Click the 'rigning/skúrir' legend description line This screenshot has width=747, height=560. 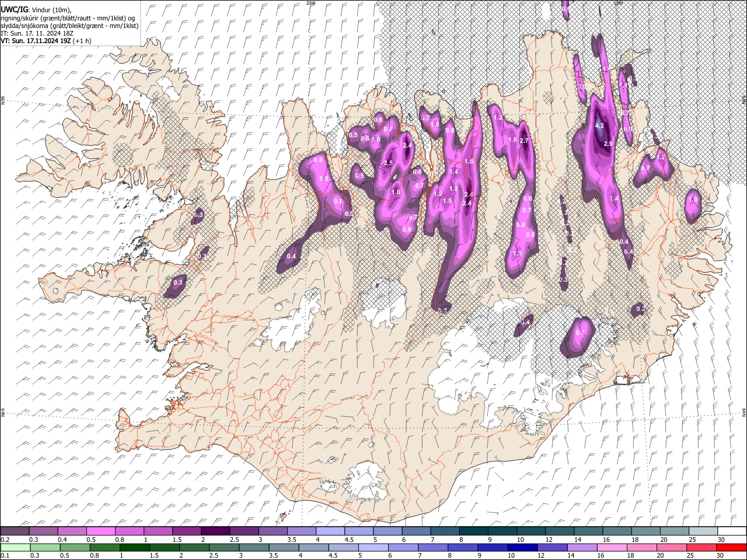(x=68, y=17)
